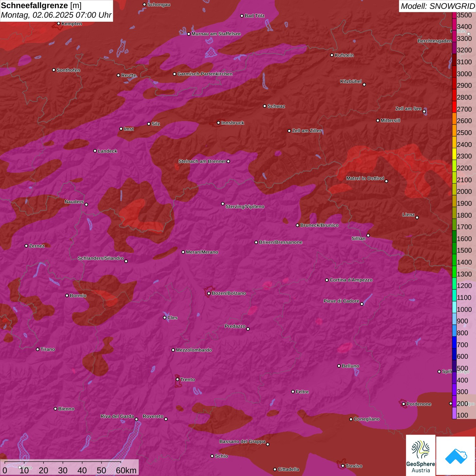Click the Kufstein marker dot
This screenshot has height=476, width=476.
(332, 55)
